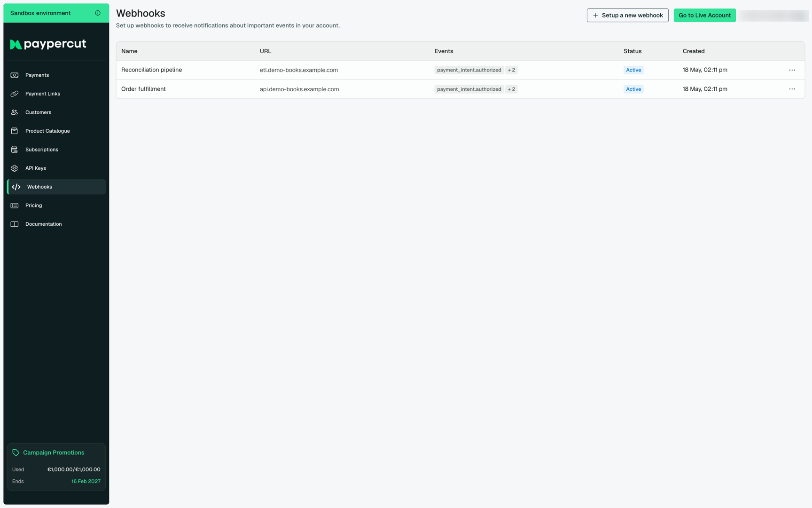
Task: Click the paypercut logo
Action: [48, 44]
